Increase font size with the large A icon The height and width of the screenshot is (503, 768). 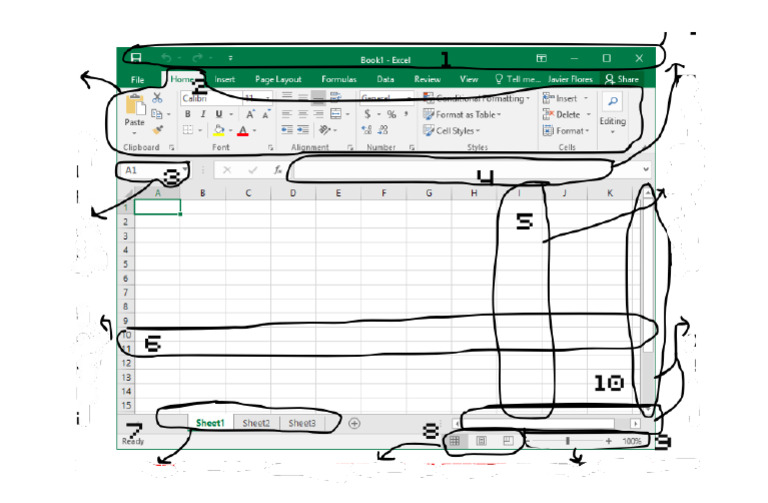pyautogui.click(x=250, y=115)
